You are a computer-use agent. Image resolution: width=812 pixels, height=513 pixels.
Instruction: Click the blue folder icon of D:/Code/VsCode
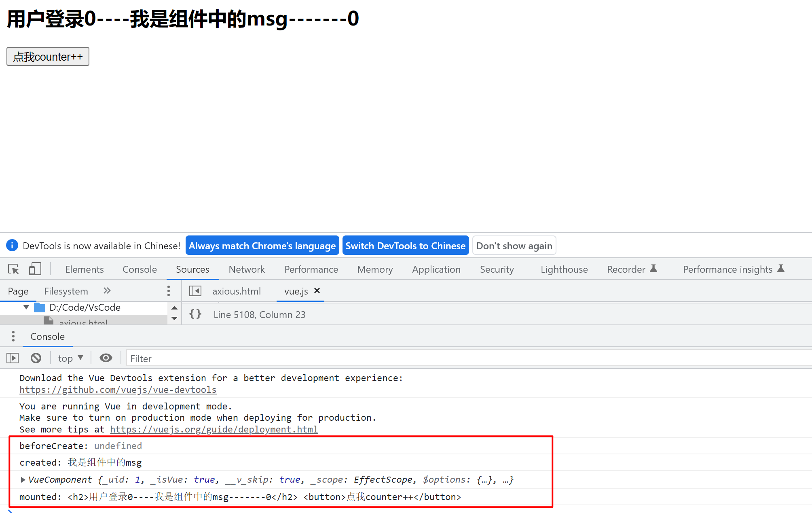click(40, 307)
